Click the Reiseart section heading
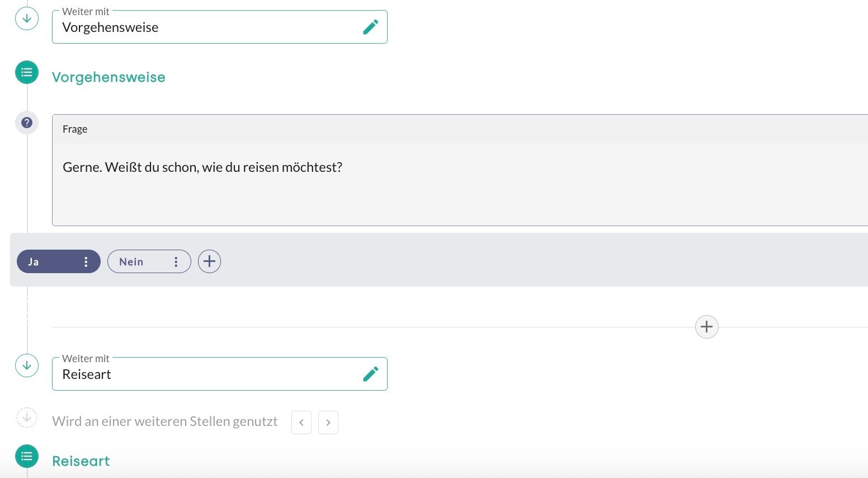This screenshot has height=478, width=868. tap(81, 461)
